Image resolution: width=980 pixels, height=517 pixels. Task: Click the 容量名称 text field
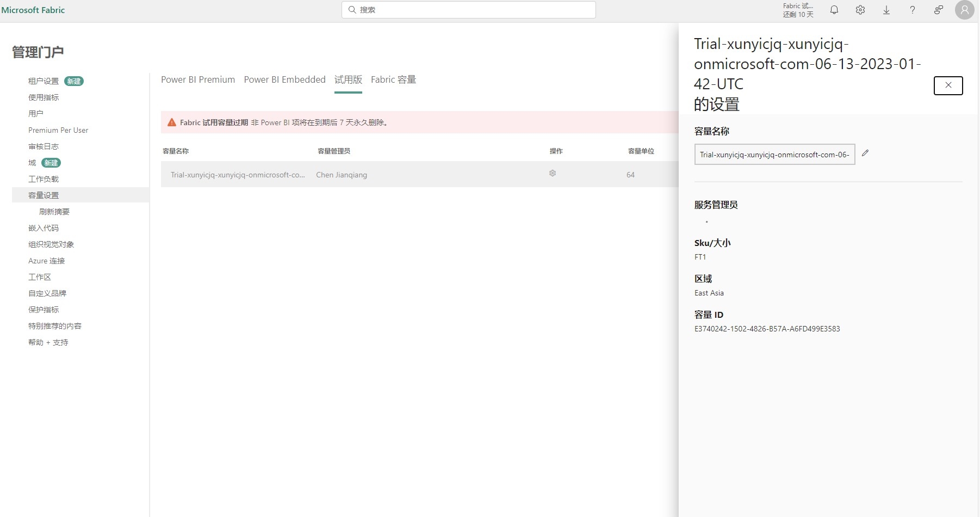pyautogui.click(x=774, y=155)
